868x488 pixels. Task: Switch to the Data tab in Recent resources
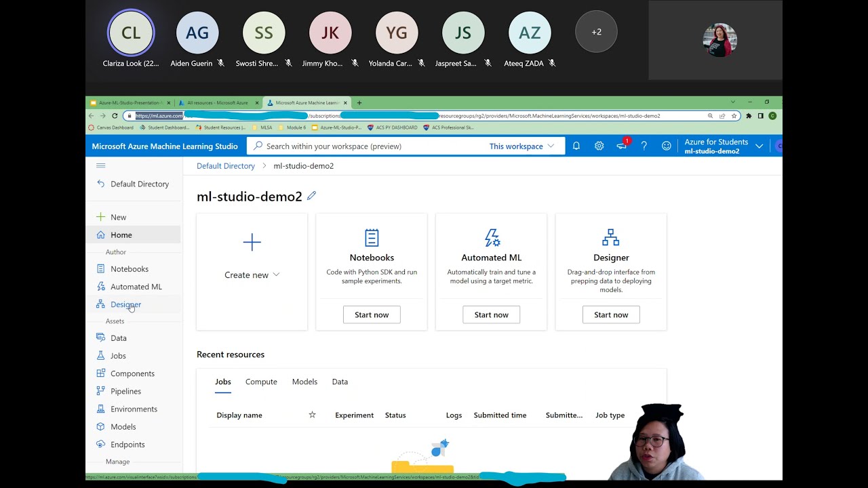(x=340, y=382)
